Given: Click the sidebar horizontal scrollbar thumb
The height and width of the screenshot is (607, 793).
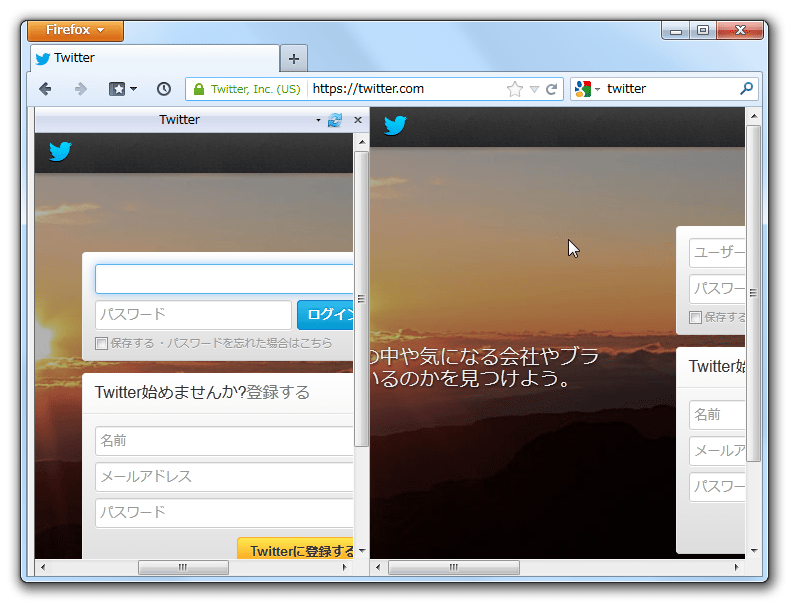Looking at the screenshot, I should (x=183, y=568).
